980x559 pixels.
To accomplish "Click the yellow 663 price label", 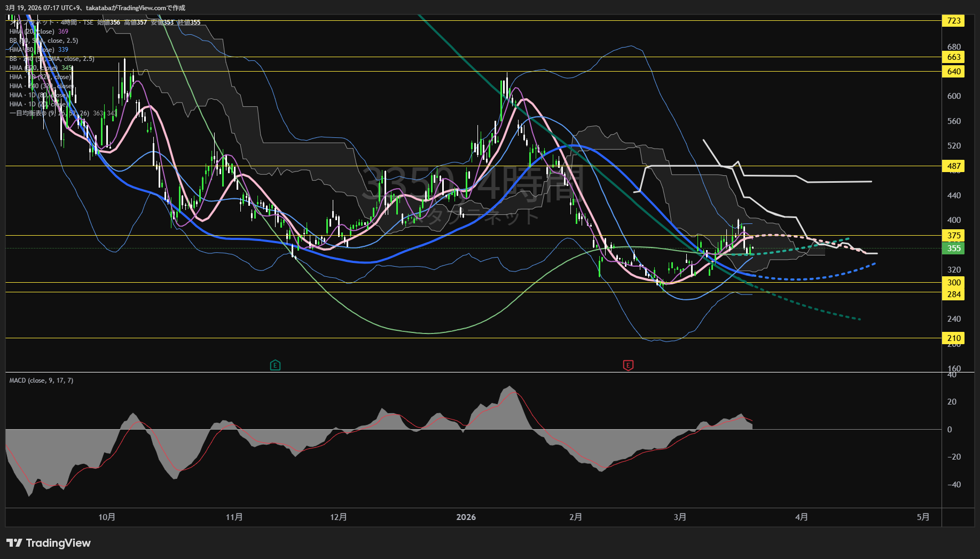I will 954,57.
